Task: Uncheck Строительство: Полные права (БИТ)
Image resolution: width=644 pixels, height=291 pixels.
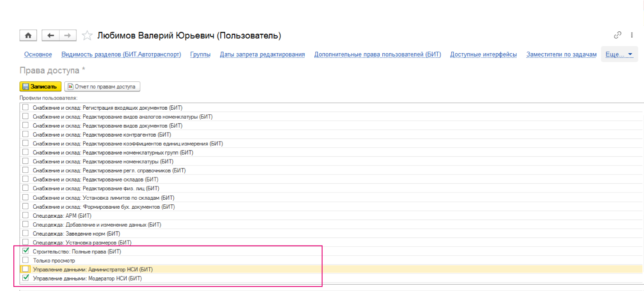Action: [x=26, y=251]
